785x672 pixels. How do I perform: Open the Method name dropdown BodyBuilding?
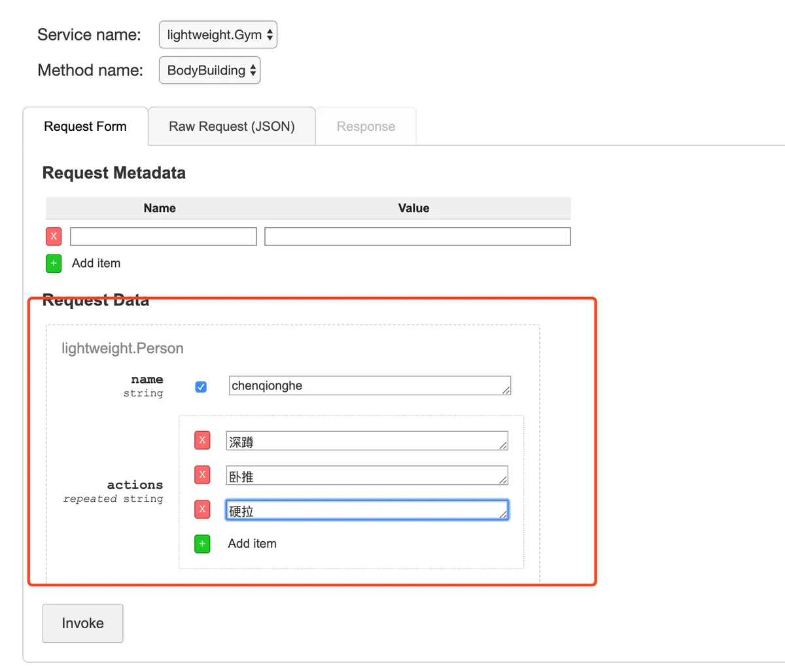[209, 70]
